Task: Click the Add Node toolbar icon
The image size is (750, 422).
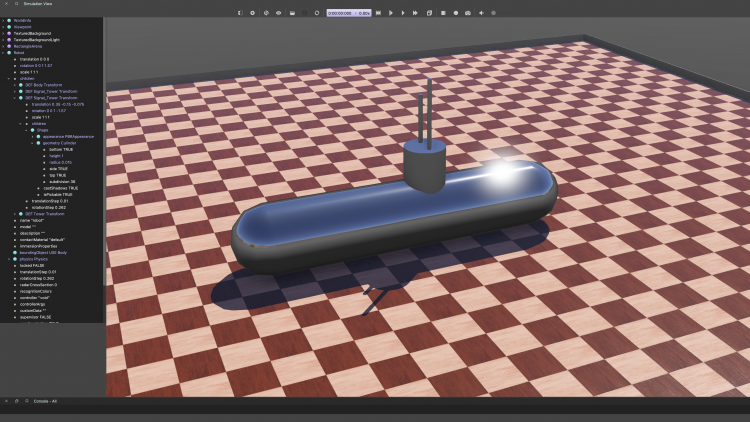Action: [251, 13]
